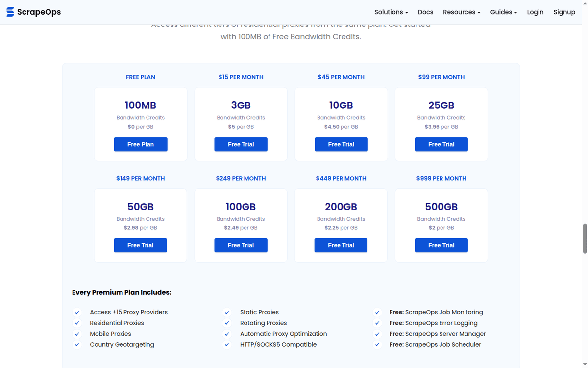Image resolution: width=588 pixels, height=368 pixels.
Task: Open the Signup page
Action: coord(564,12)
